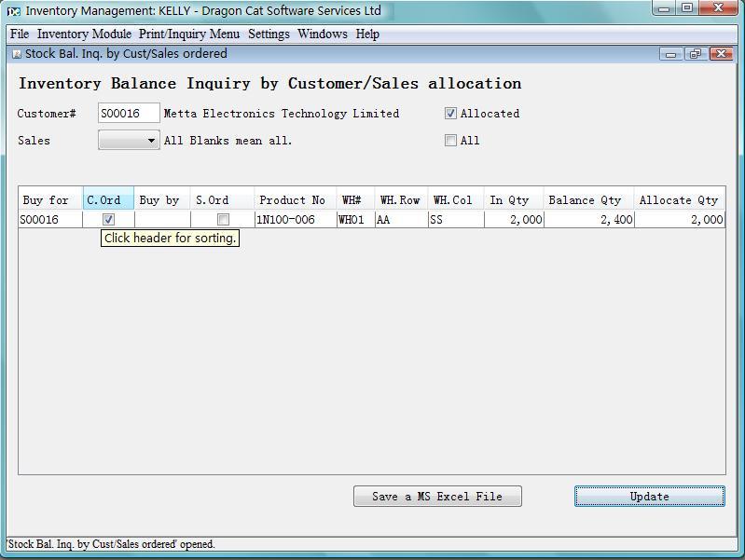This screenshot has width=745, height=560.
Task: Click the Dragon Cat application title icon
Action: [x=14, y=11]
